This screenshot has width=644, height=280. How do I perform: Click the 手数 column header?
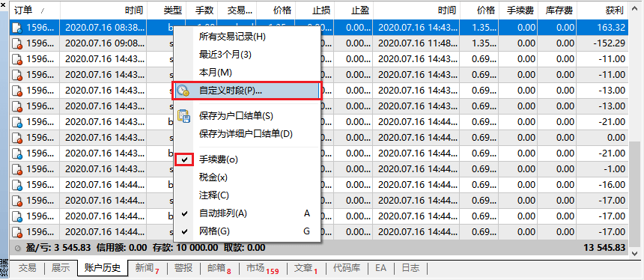pyautogui.click(x=201, y=10)
